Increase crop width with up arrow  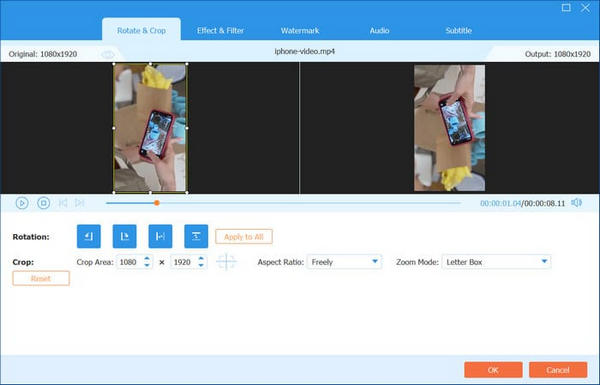point(147,259)
